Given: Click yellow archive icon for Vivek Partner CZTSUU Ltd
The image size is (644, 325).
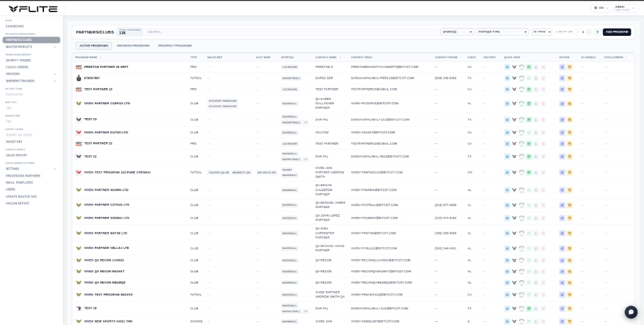Looking at the screenshot, I should coord(570,205).
